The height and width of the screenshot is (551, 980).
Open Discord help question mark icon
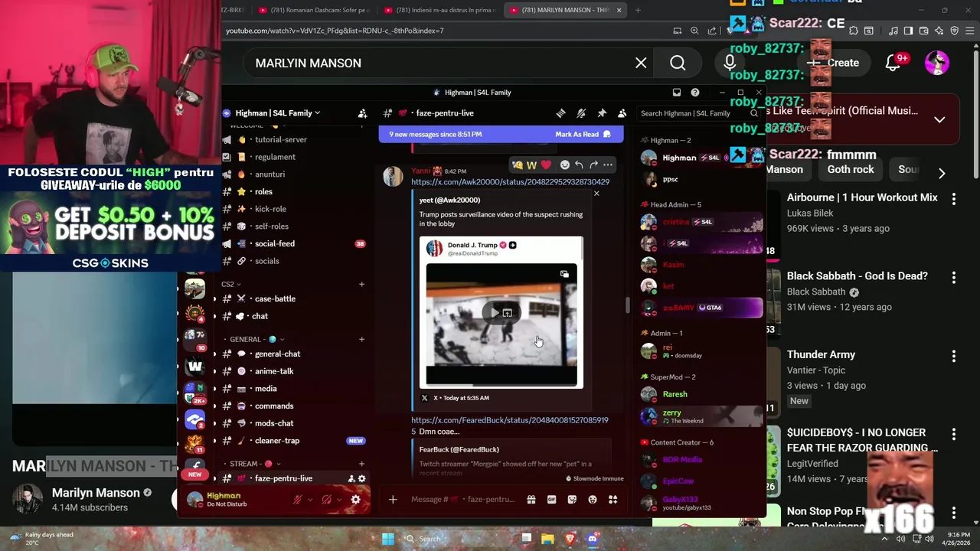(695, 93)
